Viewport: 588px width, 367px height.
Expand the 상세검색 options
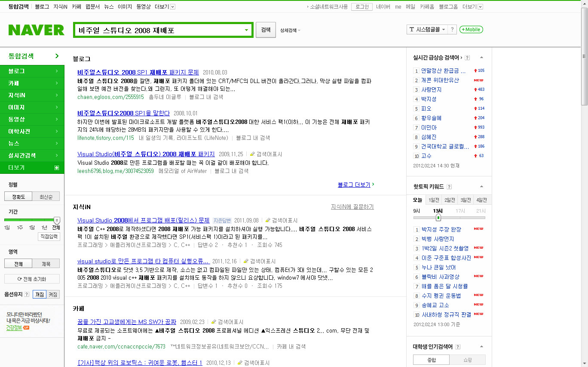pyautogui.click(x=290, y=30)
